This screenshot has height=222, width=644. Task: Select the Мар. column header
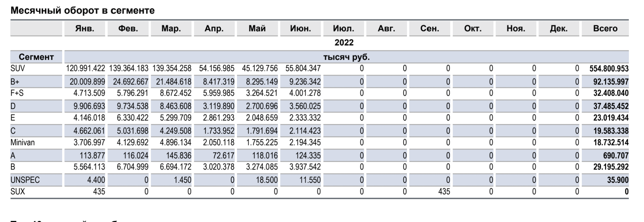coord(171,29)
